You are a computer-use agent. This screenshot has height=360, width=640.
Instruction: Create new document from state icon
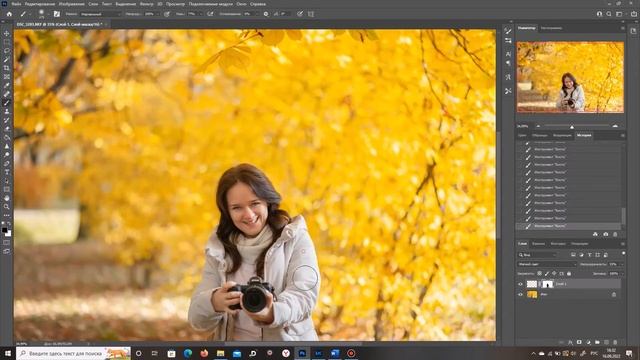coord(595,234)
